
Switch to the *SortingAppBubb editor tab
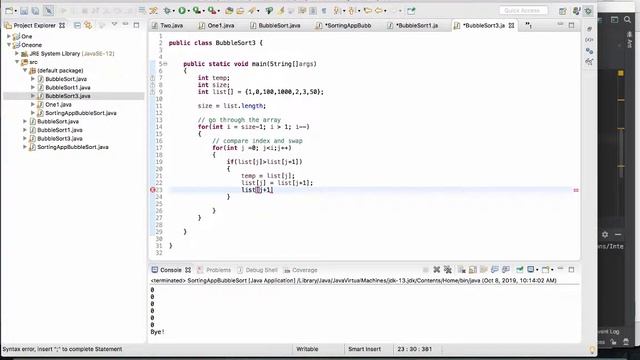pos(348,25)
